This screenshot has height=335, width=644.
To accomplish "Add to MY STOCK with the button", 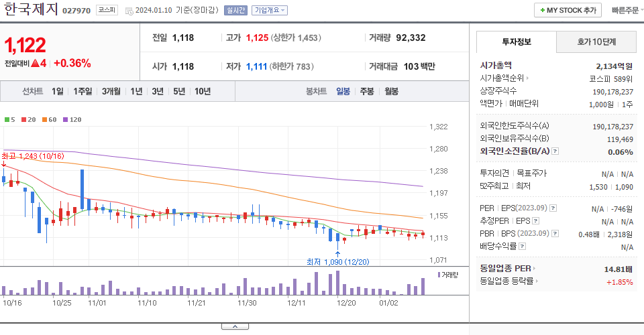I will point(568,10).
